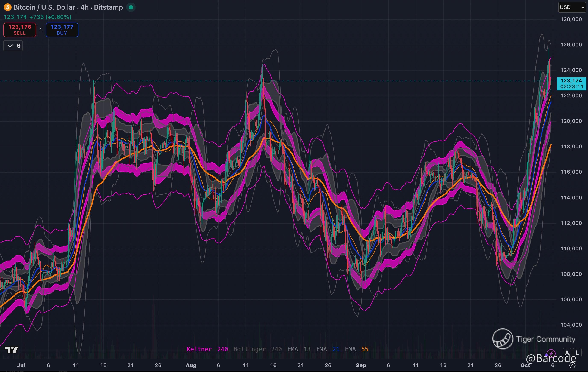Click the EMA 21 blue label

tap(328, 349)
